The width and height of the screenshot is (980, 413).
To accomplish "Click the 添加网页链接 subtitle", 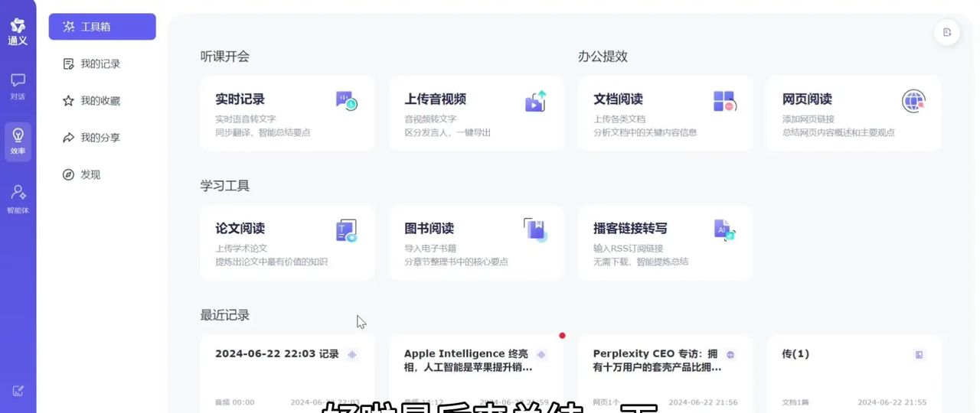I will point(808,119).
